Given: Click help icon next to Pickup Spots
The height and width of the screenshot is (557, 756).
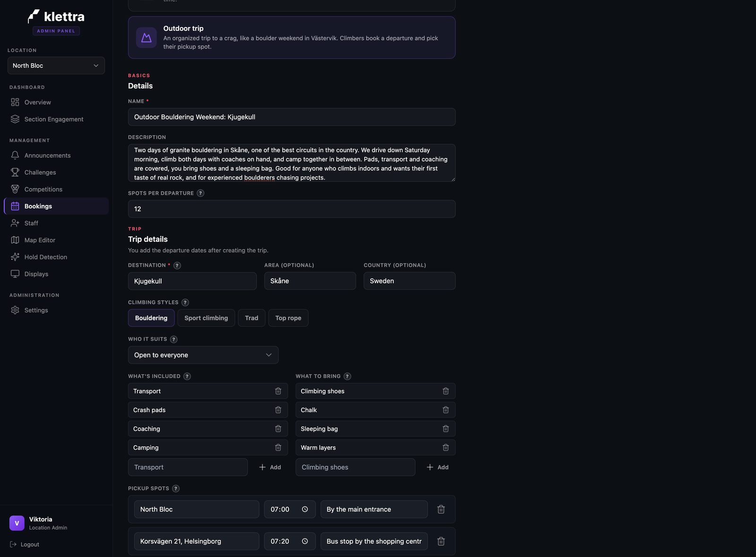Looking at the screenshot, I should click(176, 488).
